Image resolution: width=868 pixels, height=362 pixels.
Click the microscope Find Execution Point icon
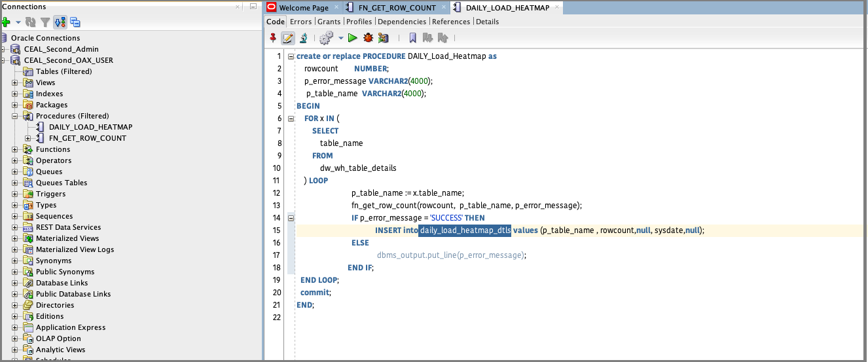(x=303, y=39)
